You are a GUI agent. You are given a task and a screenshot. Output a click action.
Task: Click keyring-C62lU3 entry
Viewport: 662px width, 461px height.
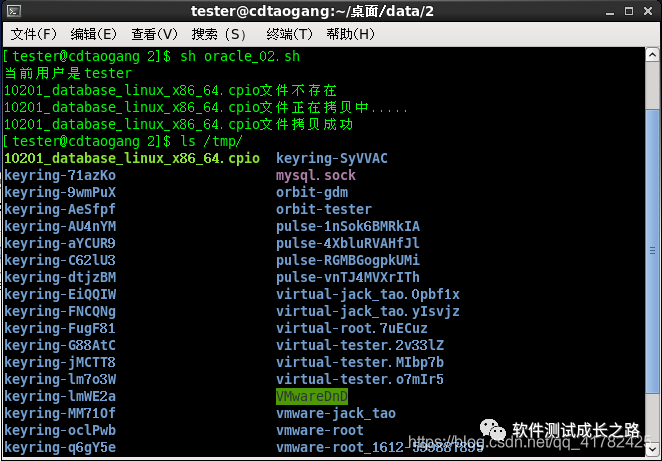[60, 260]
